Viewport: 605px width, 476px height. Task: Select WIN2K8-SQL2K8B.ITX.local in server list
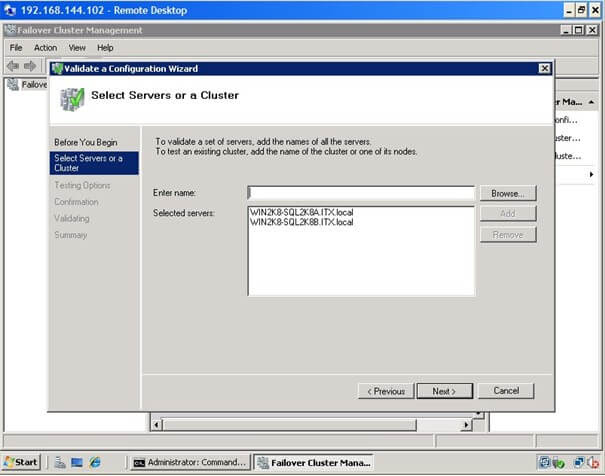pyautogui.click(x=301, y=222)
